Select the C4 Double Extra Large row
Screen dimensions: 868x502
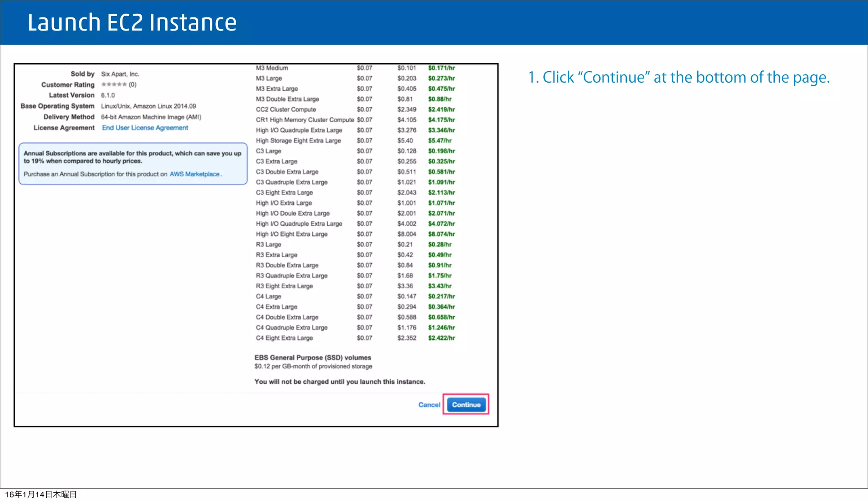[x=355, y=317]
